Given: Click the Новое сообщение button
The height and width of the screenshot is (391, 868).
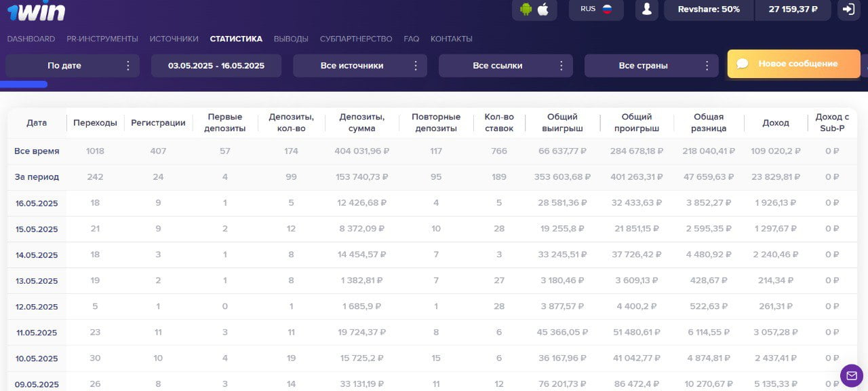Looking at the screenshot, I should pyautogui.click(x=793, y=64).
